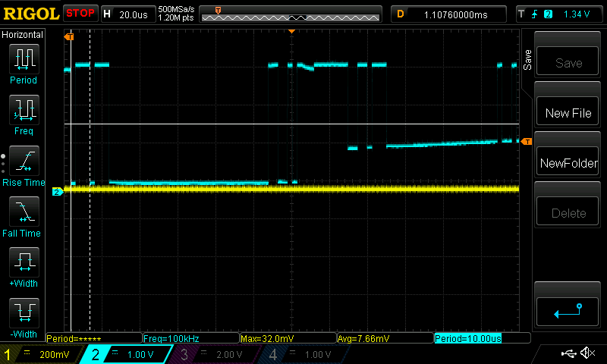Click the muted speaker sound icon
The height and width of the screenshot is (364, 607).
(x=587, y=353)
